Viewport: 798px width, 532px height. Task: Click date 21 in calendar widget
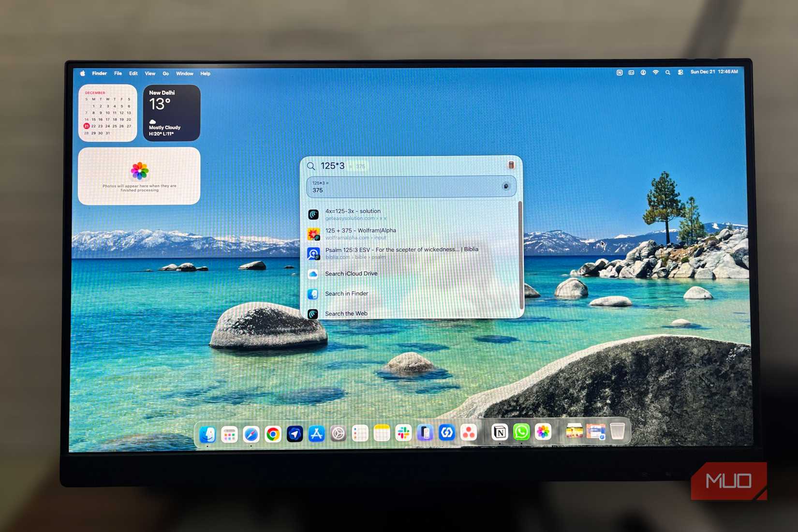tap(87, 126)
